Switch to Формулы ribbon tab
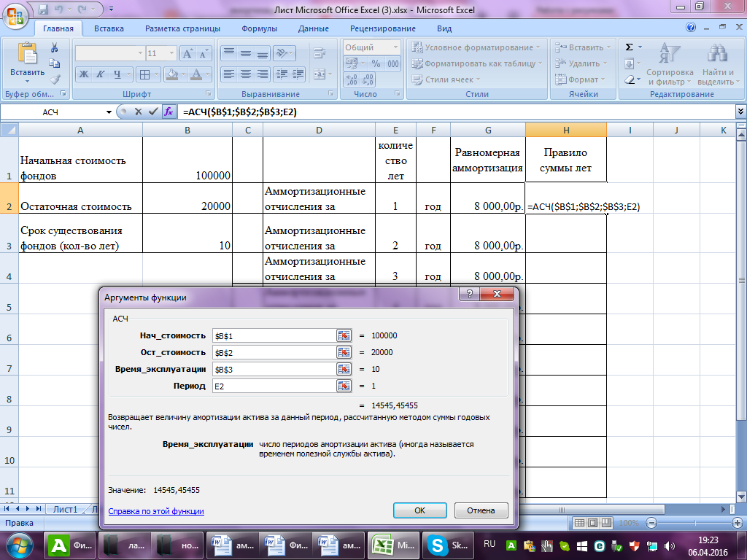The height and width of the screenshot is (560, 747). (x=259, y=28)
